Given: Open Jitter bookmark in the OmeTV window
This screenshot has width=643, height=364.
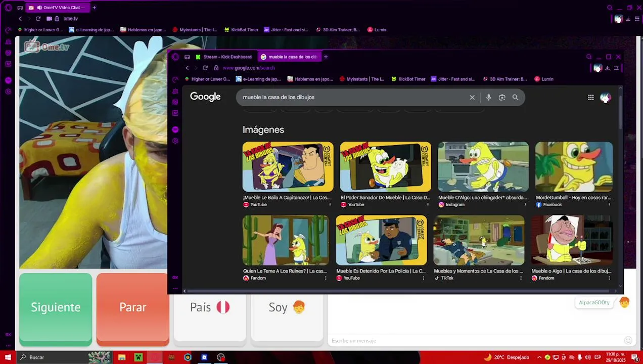Looking at the screenshot, I should pyautogui.click(x=286, y=30).
